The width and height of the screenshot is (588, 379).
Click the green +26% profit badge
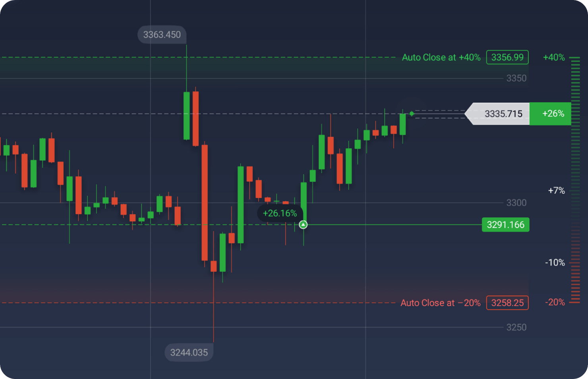point(550,114)
